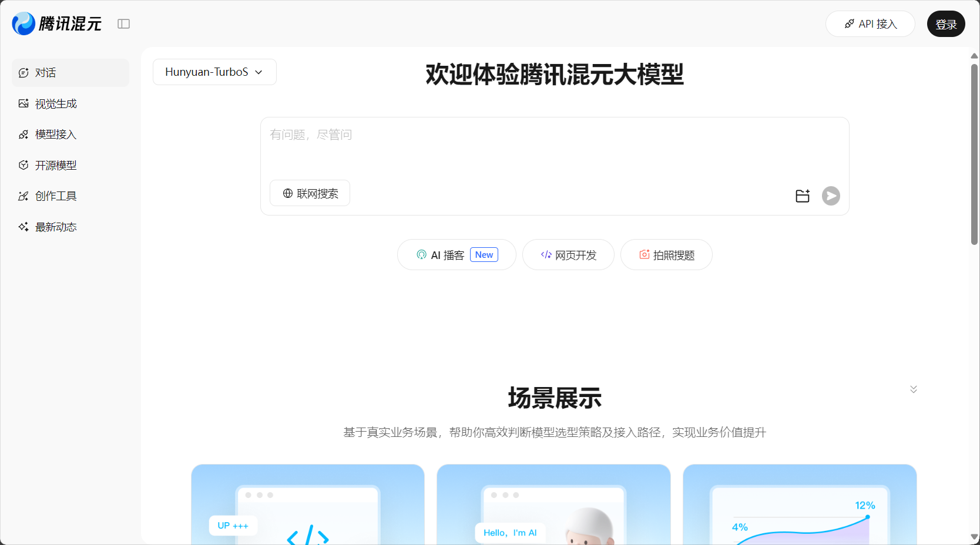Screen dimensions: 980x545
Task: Open the 网页开发 shortcut
Action: pyautogui.click(x=568, y=255)
